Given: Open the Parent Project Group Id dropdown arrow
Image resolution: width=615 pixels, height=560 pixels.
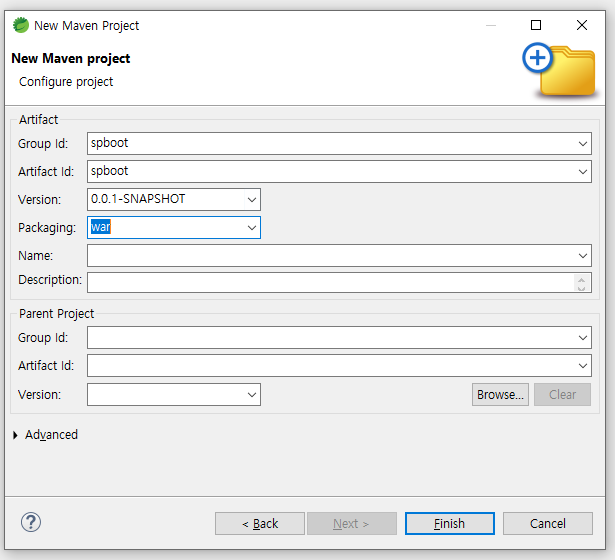Looking at the screenshot, I should (x=583, y=338).
